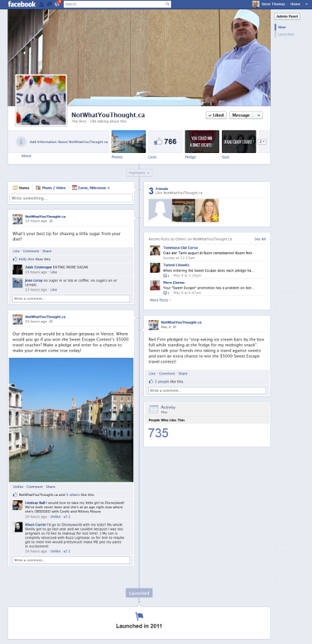The image size is (312, 644).
Task: Click comment box under Neil Finn post
Action: tap(207, 390)
